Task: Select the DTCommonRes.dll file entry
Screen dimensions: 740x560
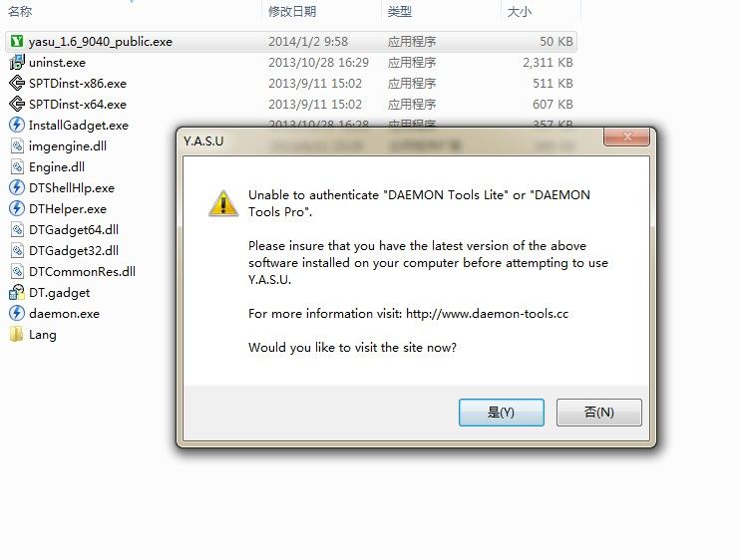Action: tap(73, 271)
